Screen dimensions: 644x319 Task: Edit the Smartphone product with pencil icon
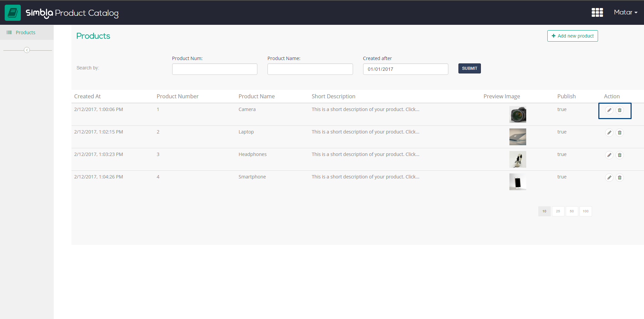(609, 177)
